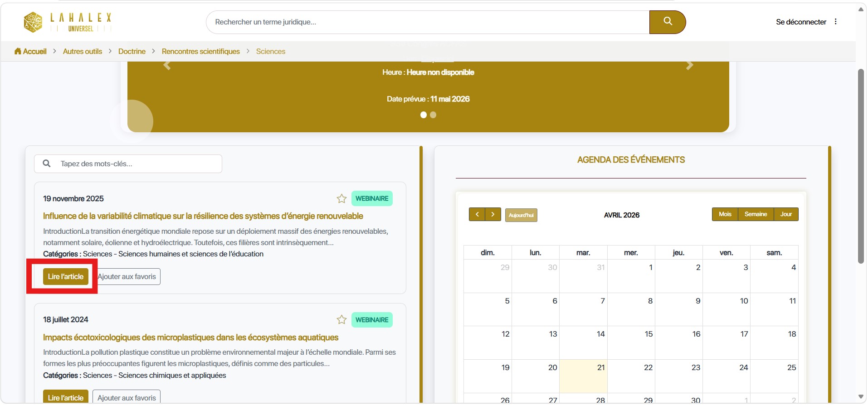
Task: Click the '19 novembre 2025' date text
Action: tap(73, 198)
